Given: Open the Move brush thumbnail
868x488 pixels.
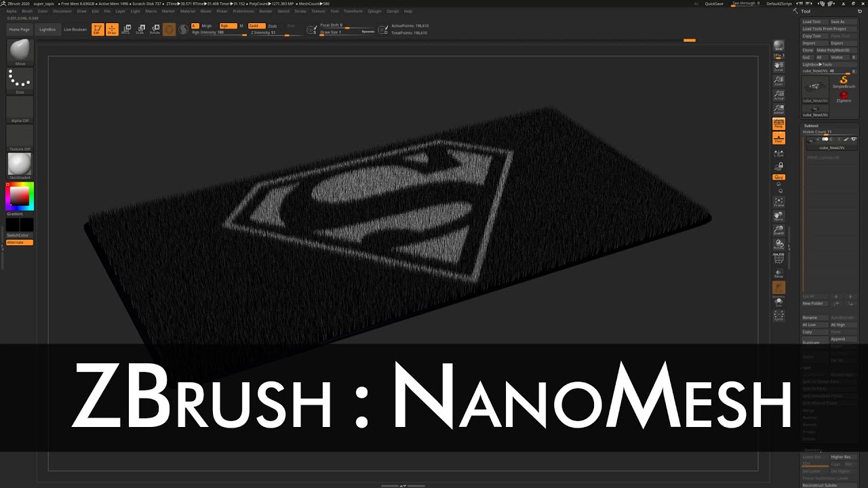Looking at the screenshot, I should pos(20,53).
